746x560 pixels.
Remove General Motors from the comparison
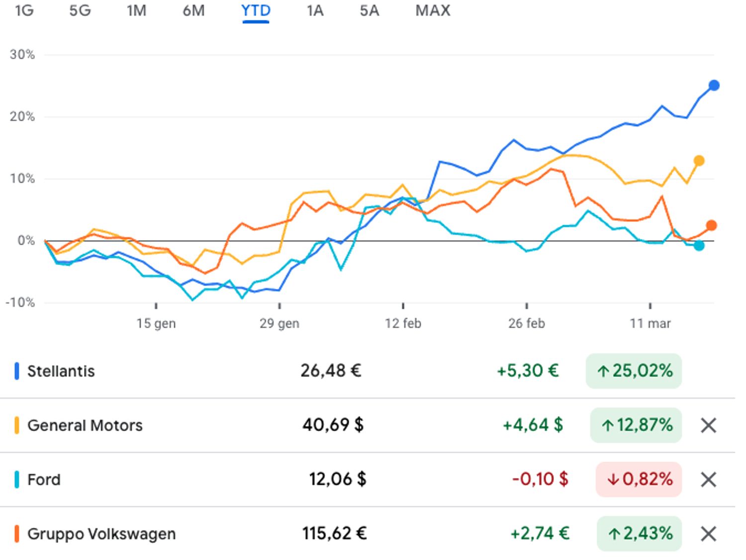pyautogui.click(x=708, y=425)
